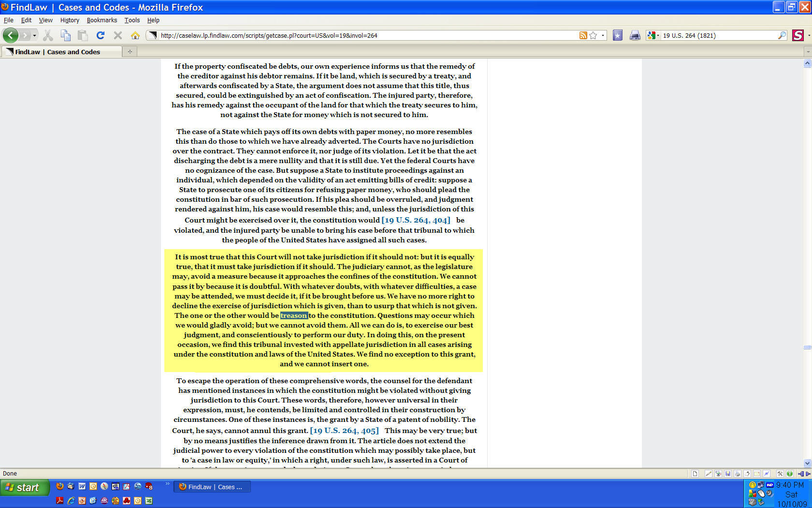Click the red S toolbar icon
This screenshot has height=508, width=812.
[x=798, y=35]
